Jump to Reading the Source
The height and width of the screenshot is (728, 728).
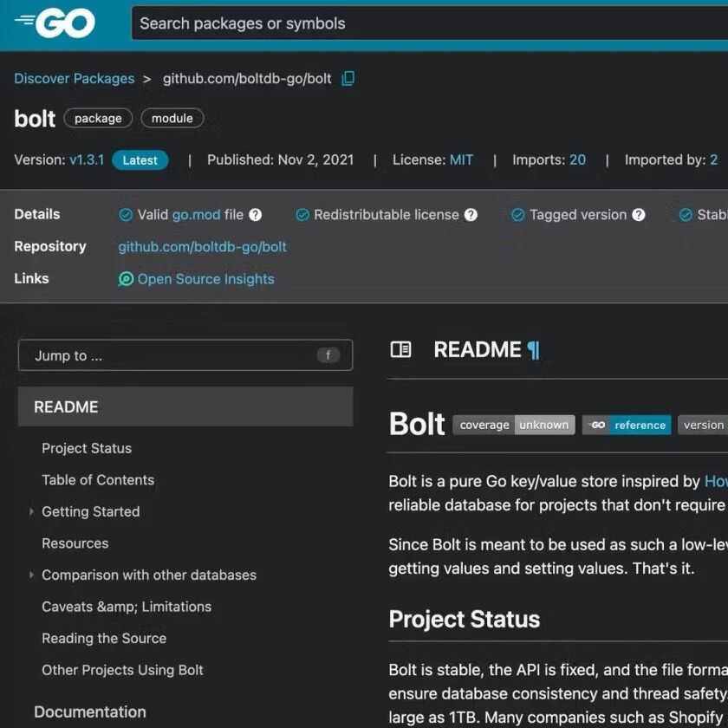point(104,638)
